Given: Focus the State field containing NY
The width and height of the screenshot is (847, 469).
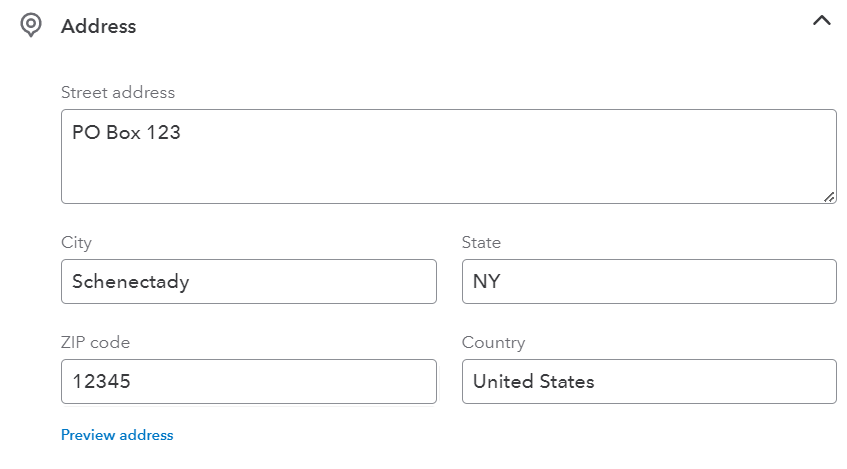Looking at the screenshot, I should coord(649,282).
